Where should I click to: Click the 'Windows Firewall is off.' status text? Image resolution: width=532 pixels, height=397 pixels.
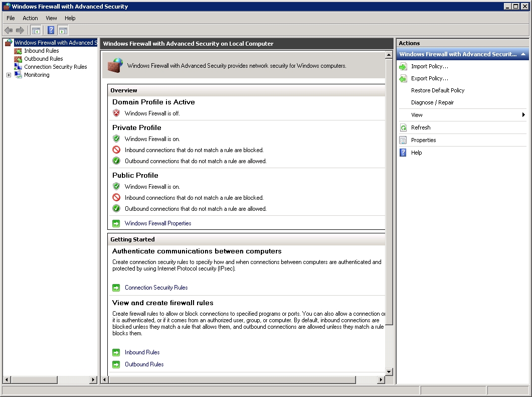pyautogui.click(x=152, y=113)
